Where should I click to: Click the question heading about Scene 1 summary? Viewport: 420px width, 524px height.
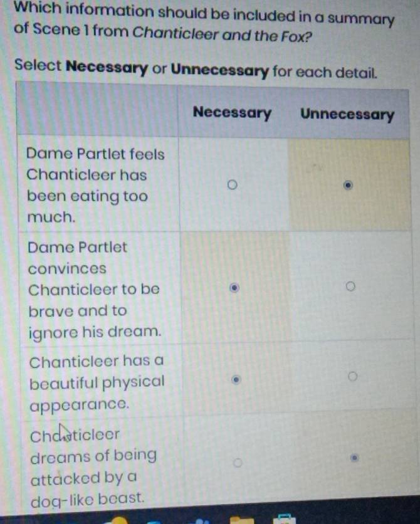click(x=204, y=23)
